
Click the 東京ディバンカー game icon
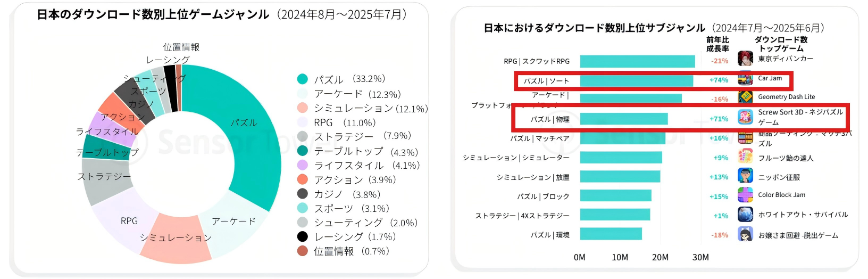coord(745,59)
